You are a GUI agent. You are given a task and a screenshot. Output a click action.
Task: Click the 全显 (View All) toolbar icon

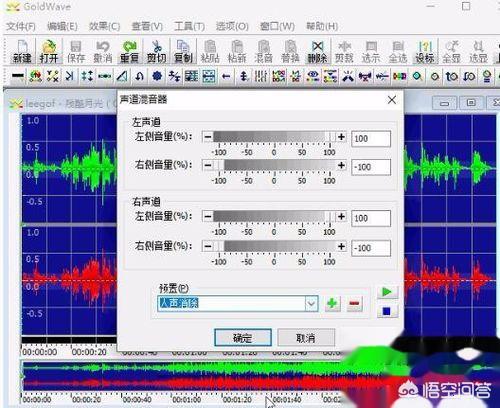(x=451, y=52)
